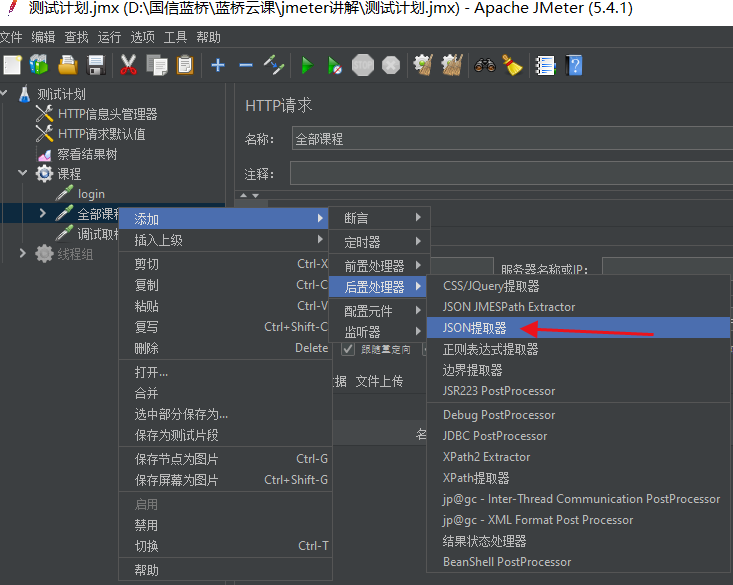This screenshot has height=585, width=733.
Task: Click the Help question mark icon
Action: coord(574,65)
